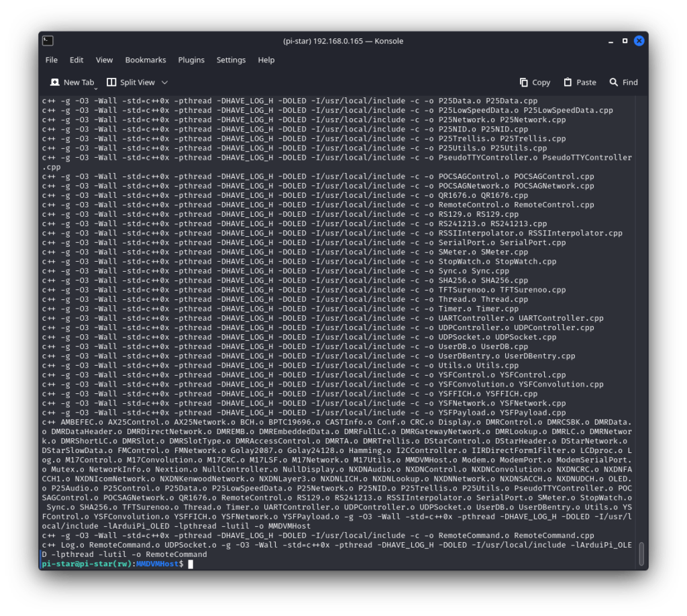The height and width of the screenshot is (616, 687).
Task: Open the Edit menu
Action: coord(76,60)
